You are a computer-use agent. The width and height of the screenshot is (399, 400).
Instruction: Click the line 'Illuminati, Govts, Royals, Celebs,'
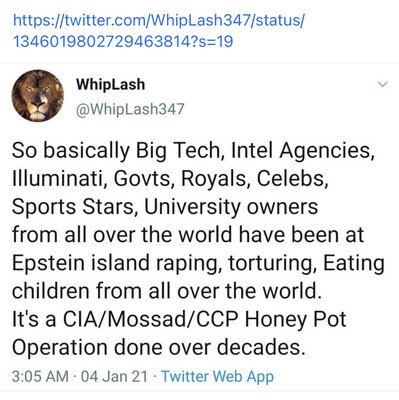click(170, 179)
